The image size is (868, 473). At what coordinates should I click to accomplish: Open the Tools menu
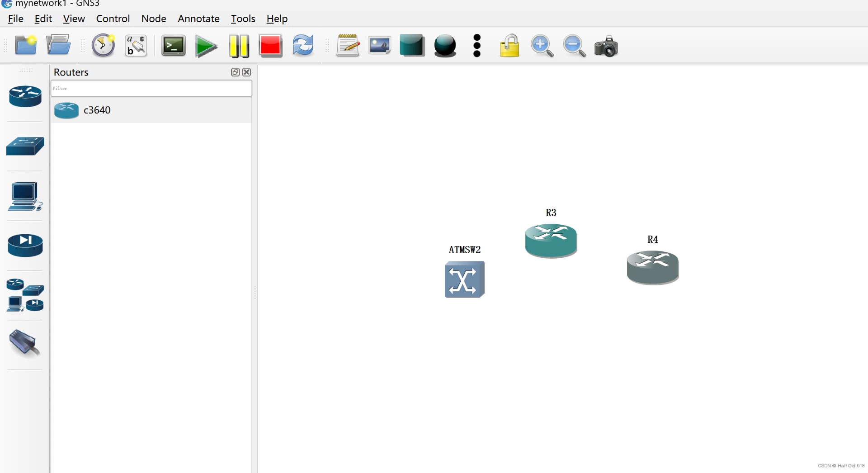(243, 19)
